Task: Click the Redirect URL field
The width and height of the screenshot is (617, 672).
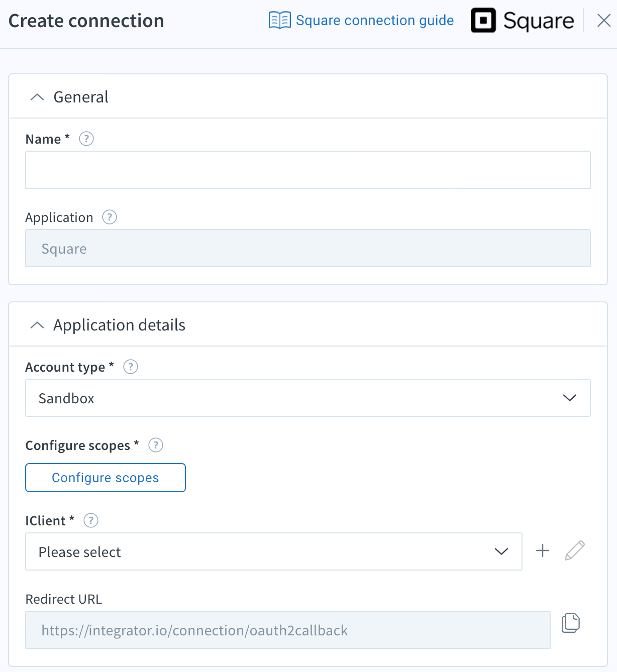Action: 288,630
